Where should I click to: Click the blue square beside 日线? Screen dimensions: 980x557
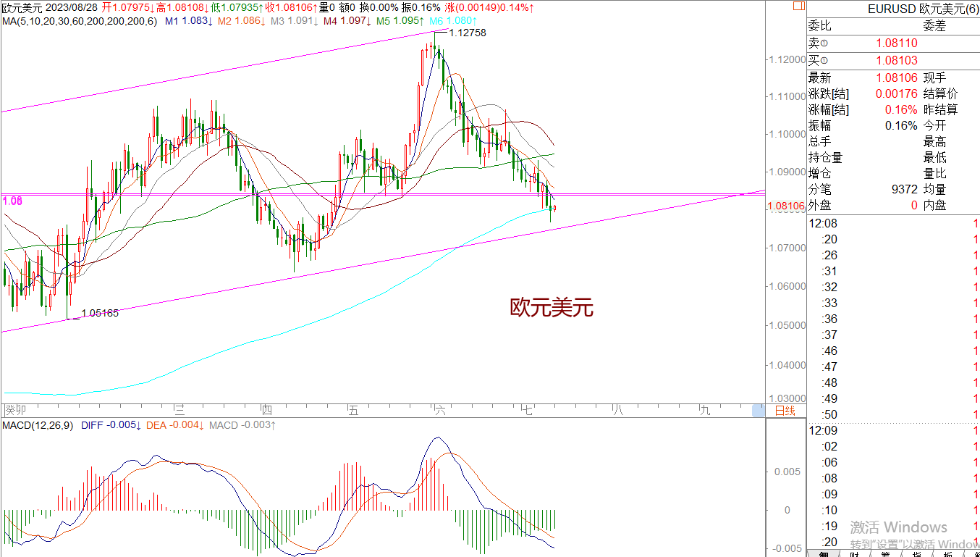point(758,411)
